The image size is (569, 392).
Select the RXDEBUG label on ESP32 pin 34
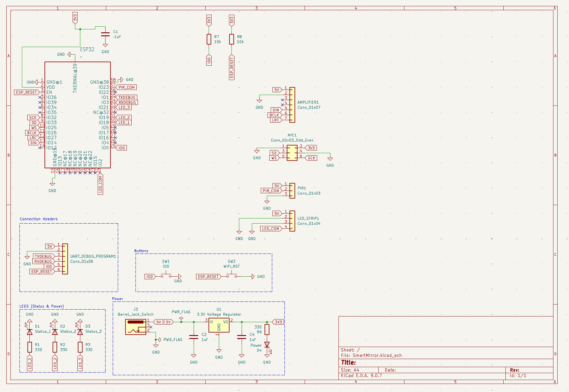click(x=127, y=102)
